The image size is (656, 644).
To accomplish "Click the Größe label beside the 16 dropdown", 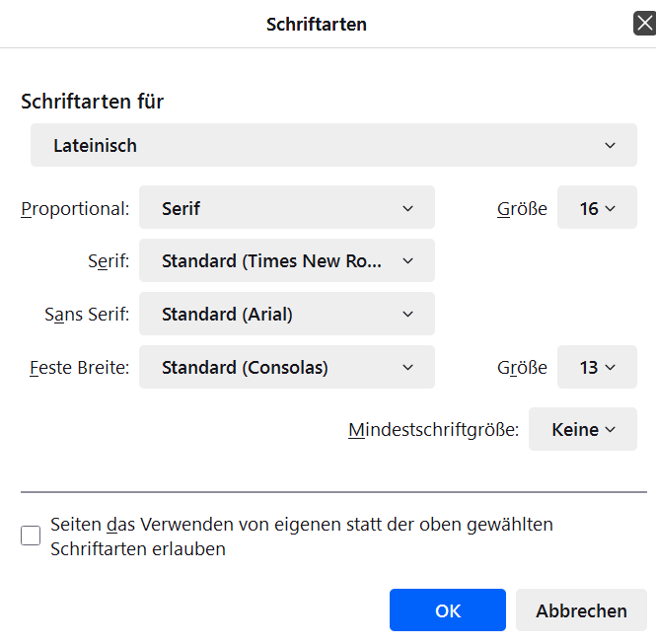I will coord(522,209).
